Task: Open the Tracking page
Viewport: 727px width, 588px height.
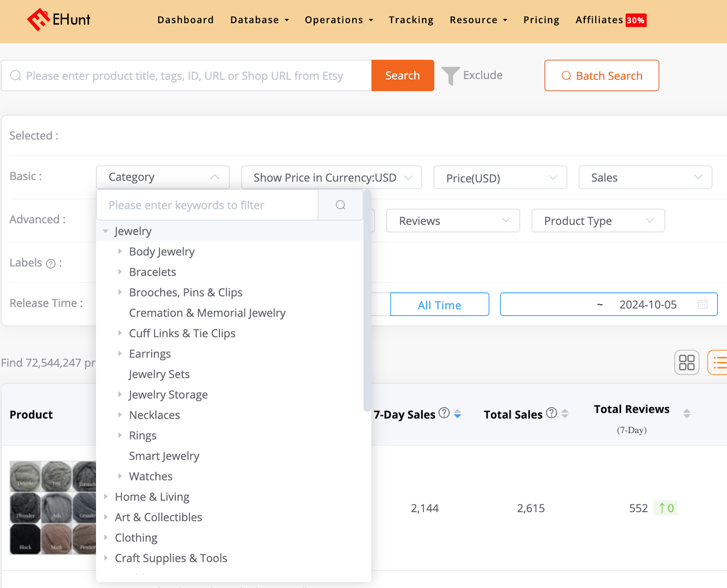Action: click(411, 20)
